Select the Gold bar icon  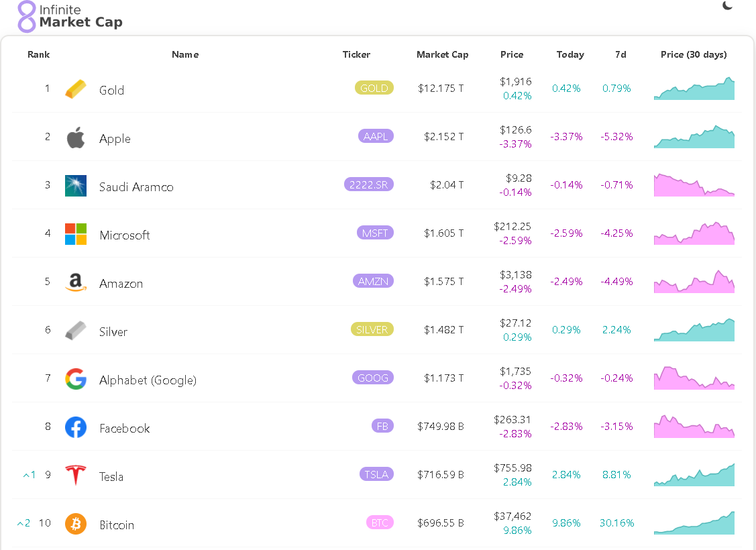point(76,89)
